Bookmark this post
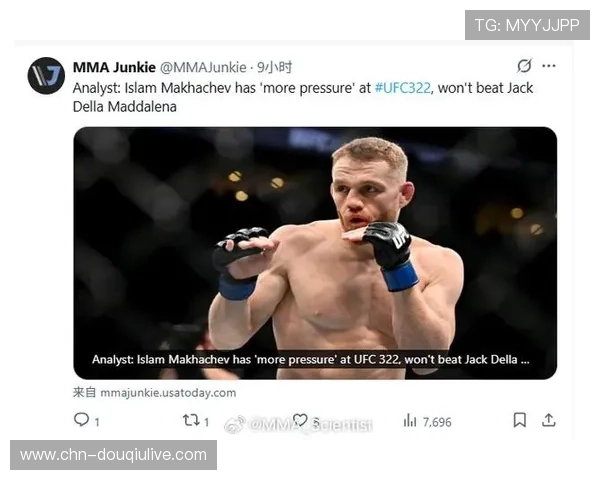The height and width of the screenshot is (480, 600). [x=519, y=420]
